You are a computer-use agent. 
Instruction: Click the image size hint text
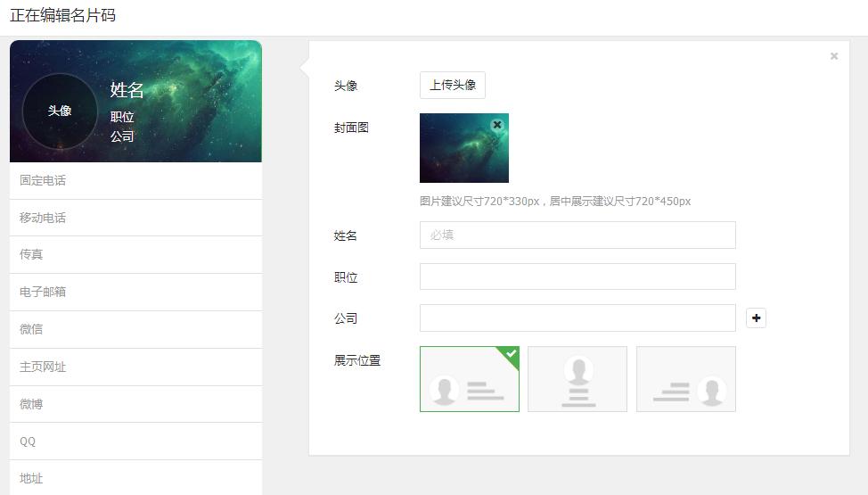[555, 202]
